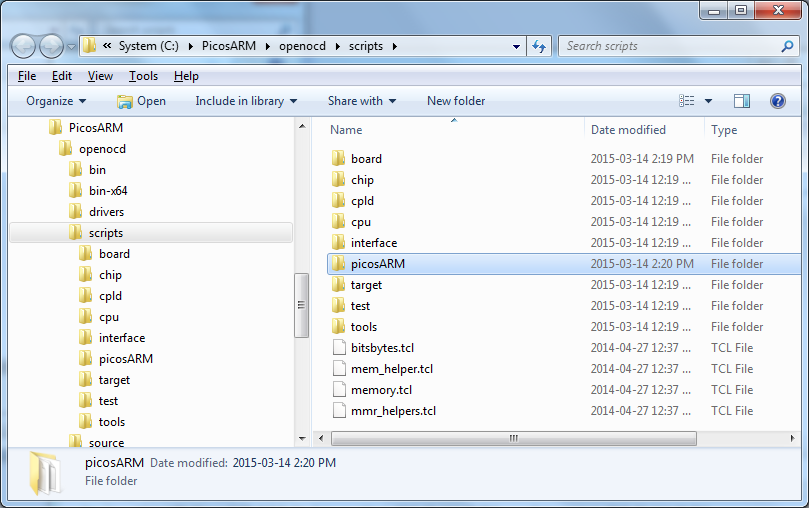809x508 pixels.
Task: Refresh the scripts folder view
Action: [x=539, y=46]
